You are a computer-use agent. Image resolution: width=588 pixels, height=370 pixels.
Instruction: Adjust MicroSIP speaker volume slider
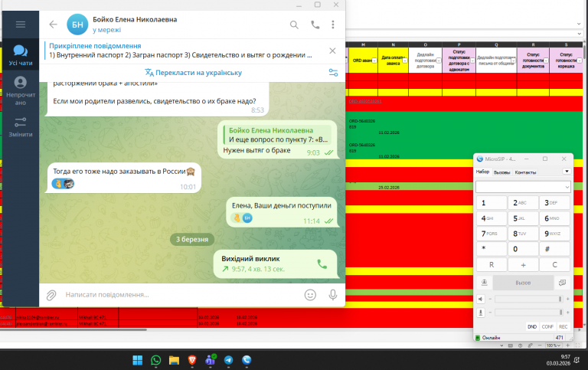(529, 299)
